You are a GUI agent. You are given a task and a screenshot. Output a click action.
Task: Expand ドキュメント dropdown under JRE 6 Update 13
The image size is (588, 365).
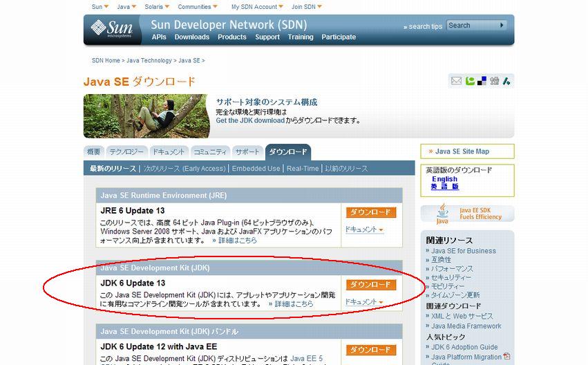click(364, 230)
